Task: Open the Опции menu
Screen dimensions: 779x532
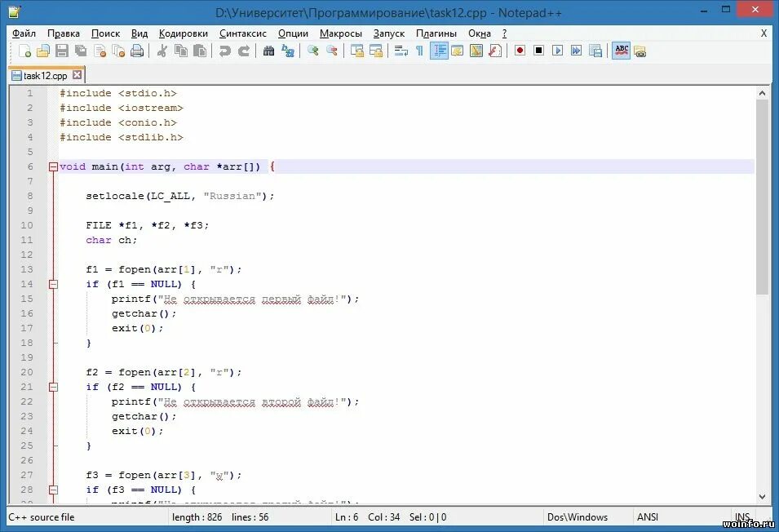Action: tap(293, 33)
